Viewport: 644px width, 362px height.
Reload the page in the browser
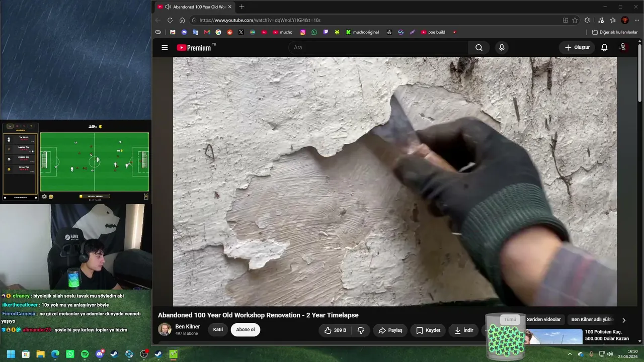(x=170, y=20)
